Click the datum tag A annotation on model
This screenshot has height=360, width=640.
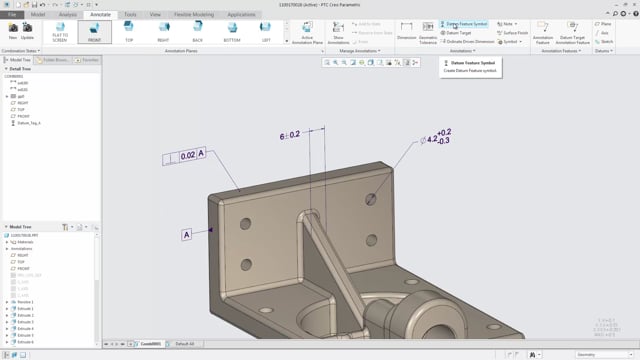pos(187,235)
